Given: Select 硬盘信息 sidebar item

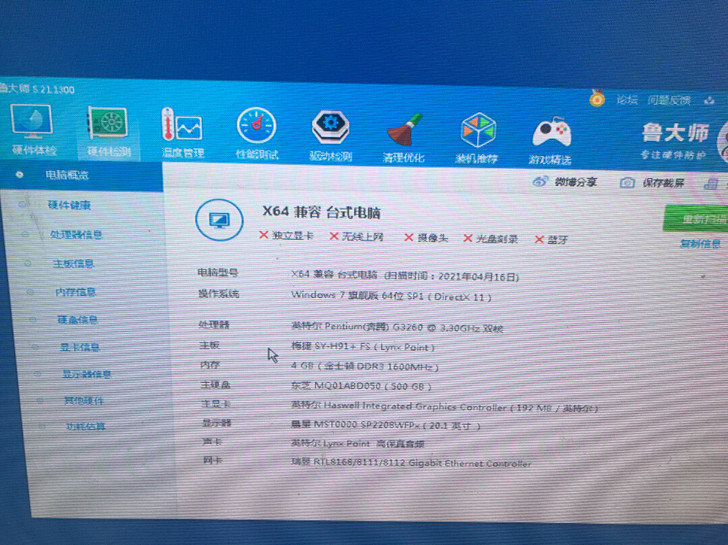Looking at the screenshot, I should 78,319.
